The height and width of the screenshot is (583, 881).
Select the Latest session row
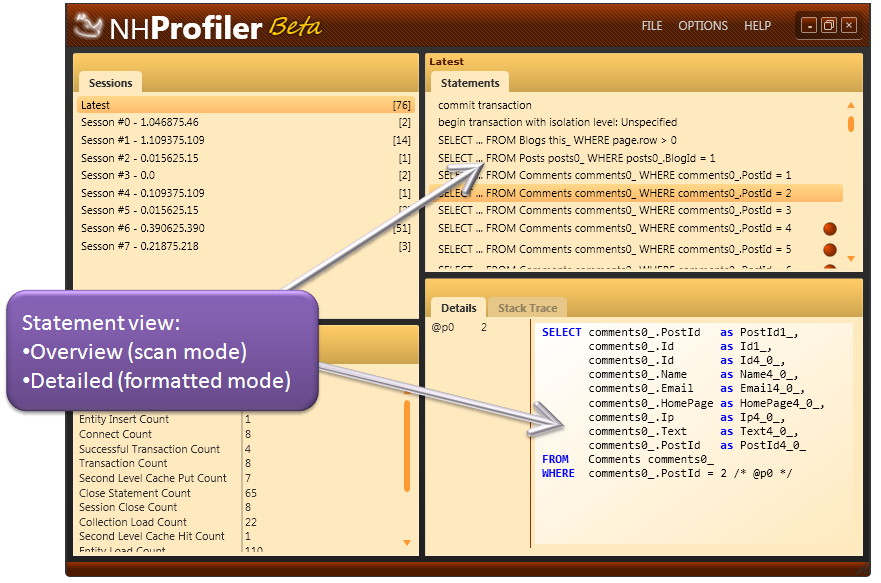246,105
